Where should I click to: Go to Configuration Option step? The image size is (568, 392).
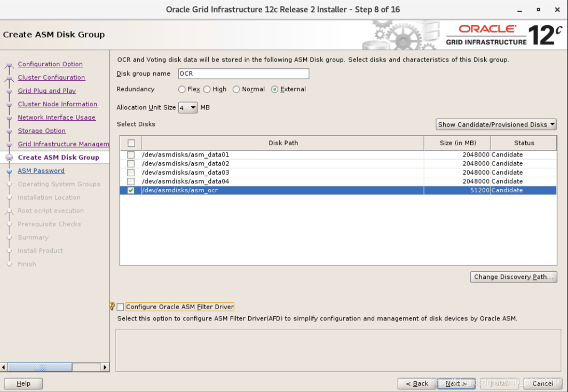(50, 64)
